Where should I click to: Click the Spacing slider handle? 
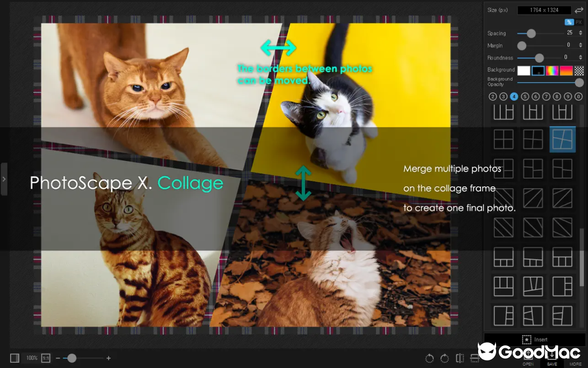coord(531,33)
